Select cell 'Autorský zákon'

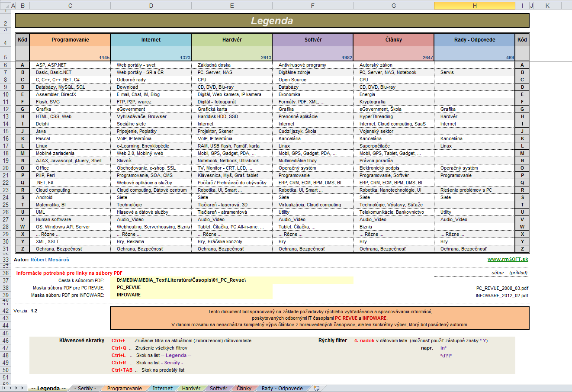tap(394, 65)
